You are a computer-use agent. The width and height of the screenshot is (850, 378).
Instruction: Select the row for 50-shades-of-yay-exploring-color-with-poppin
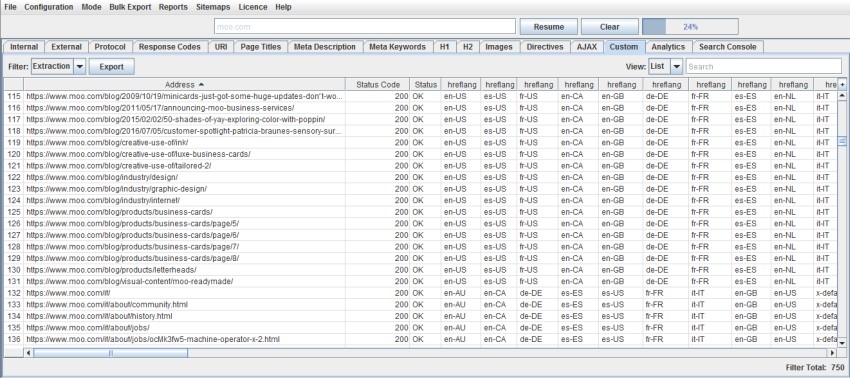click(421, 119)
